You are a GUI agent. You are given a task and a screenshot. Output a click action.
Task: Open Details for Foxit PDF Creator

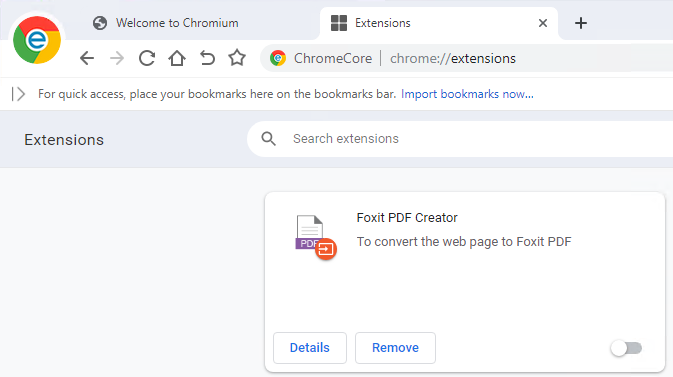[x=310, y=348]
